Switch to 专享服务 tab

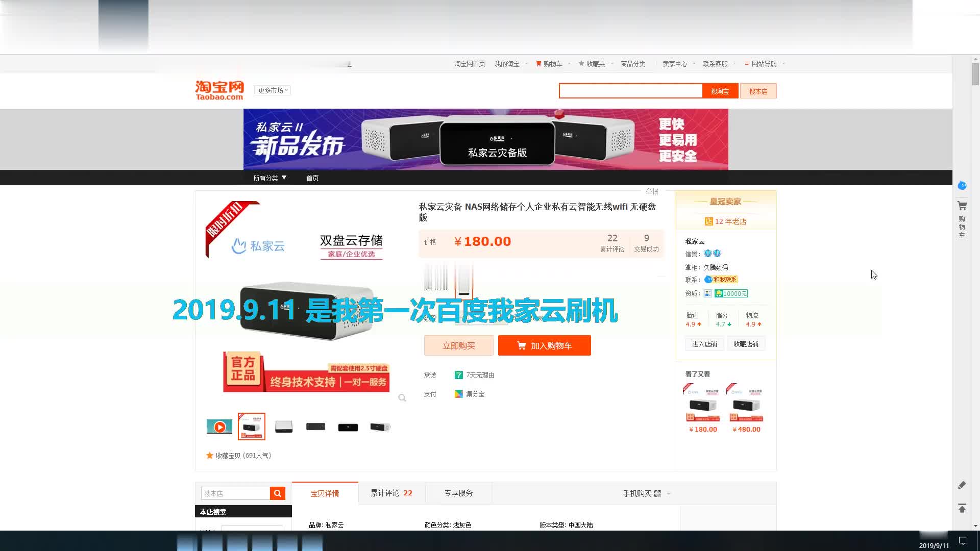point(458,493)
